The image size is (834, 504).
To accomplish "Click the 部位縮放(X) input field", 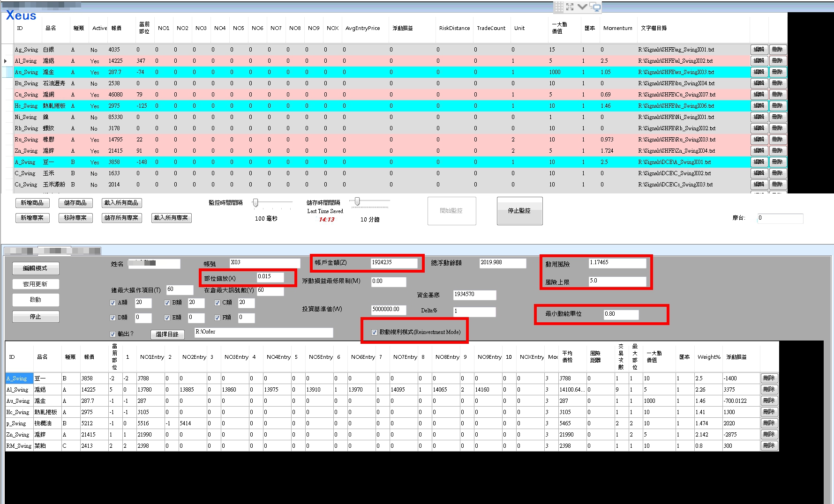I will [x=270, y=277].
